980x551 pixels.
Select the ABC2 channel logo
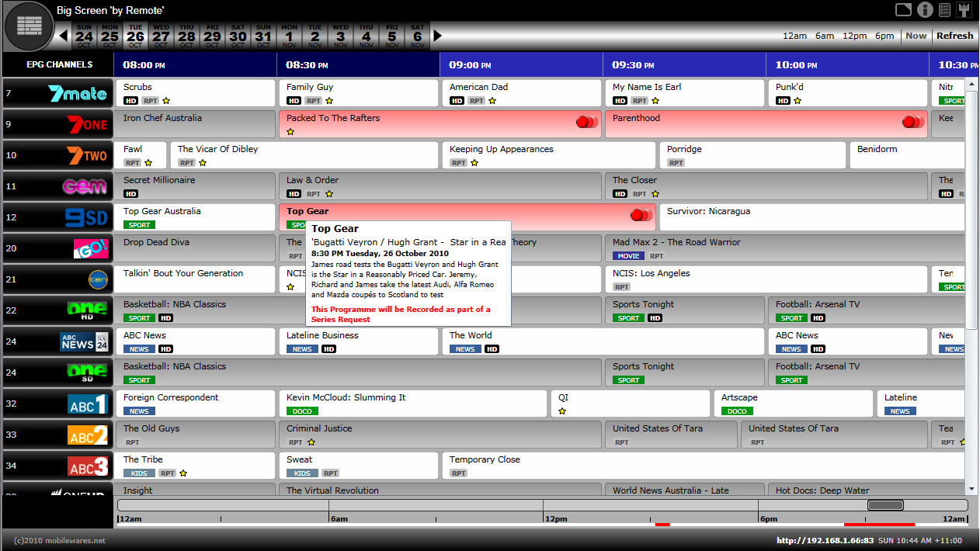88,435
